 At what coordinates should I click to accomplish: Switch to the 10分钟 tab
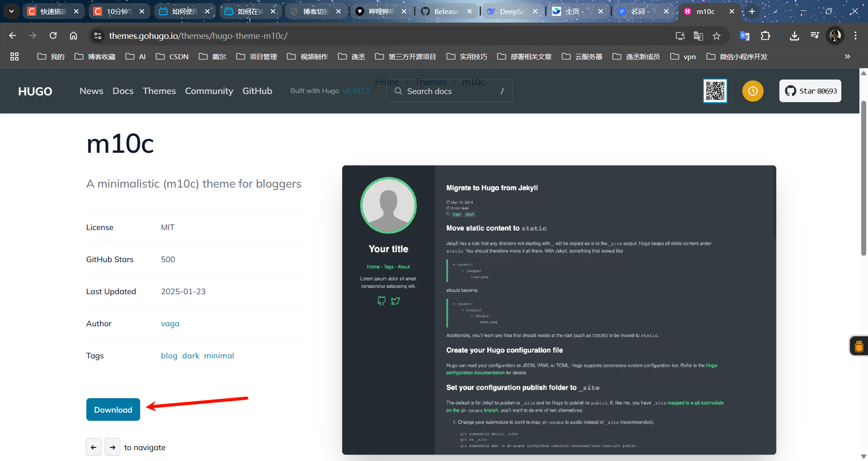click(119, 11)
